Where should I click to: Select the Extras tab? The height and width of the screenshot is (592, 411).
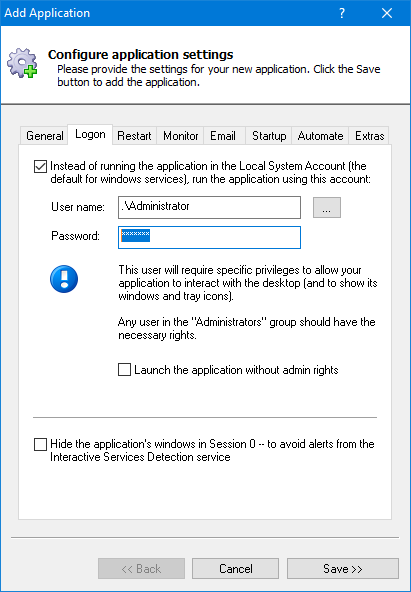pyautogui.click(x=369, y=136)
